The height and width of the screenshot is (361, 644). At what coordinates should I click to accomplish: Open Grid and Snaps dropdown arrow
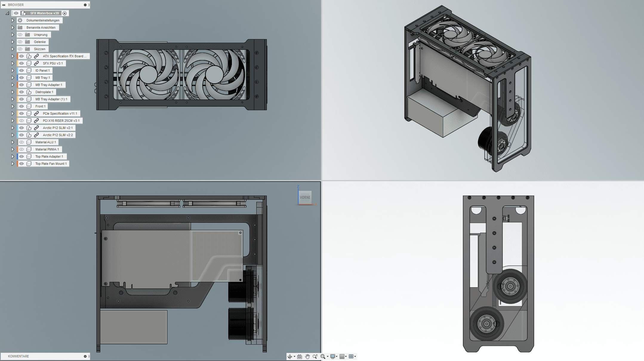[346, 357]
